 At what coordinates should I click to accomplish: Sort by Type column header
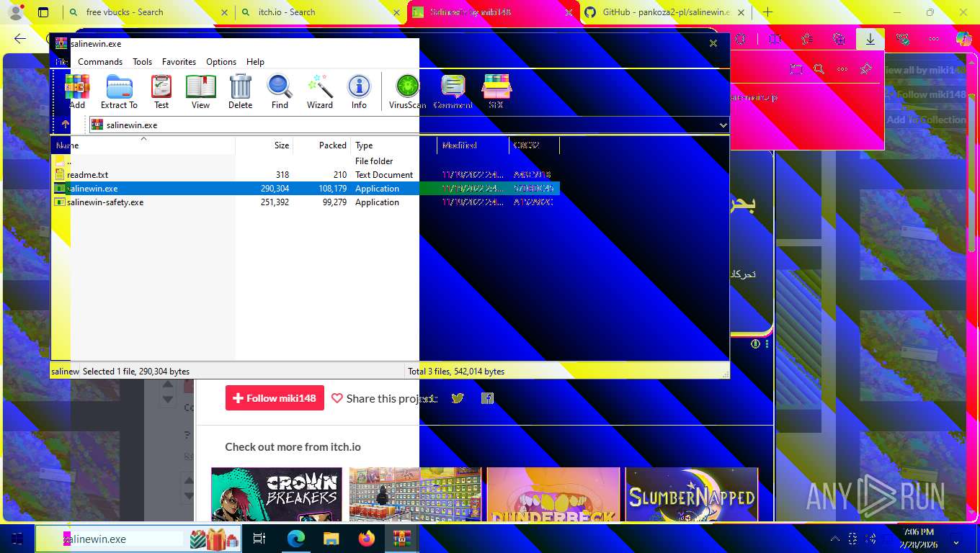click(394, 145)
